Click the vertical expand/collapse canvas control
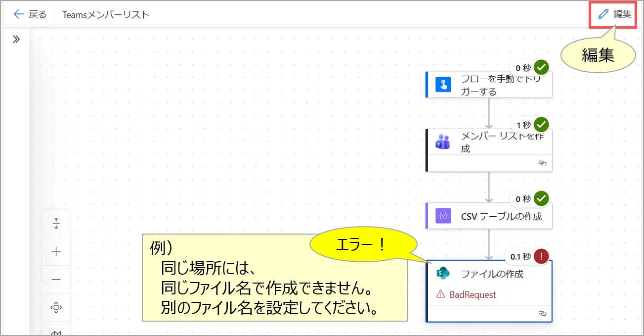Image resolution: width=644 pixels, height=336 pixels. 56,224
